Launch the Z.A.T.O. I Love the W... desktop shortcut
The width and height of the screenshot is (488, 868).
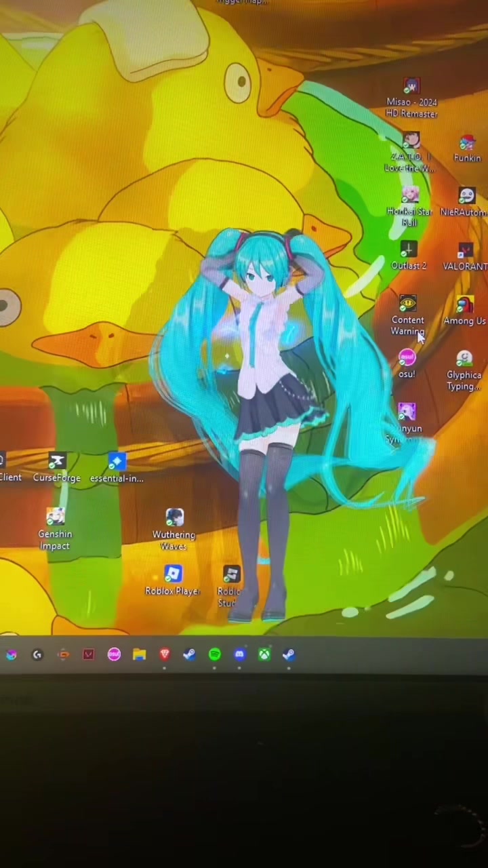click(410, 152)
